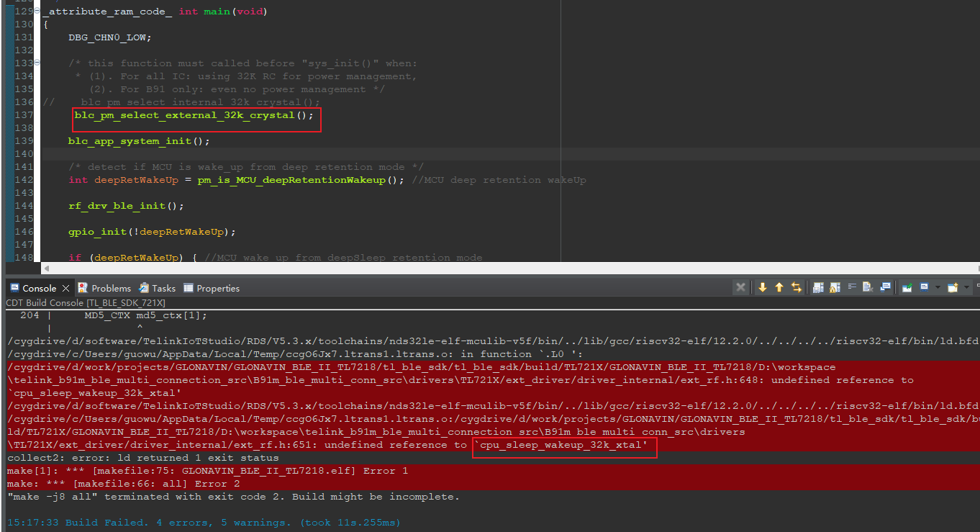Click the grayed-out Terminate X icon
This screenshot has width=980, height=532.
click(740, 288)
